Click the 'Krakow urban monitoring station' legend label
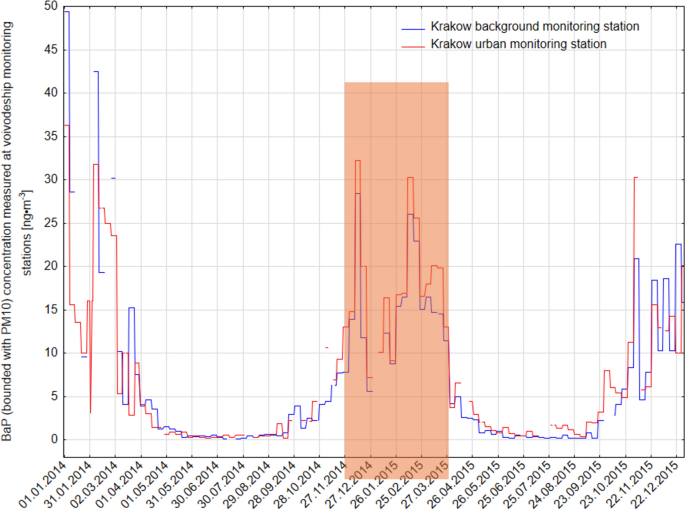 519,44
